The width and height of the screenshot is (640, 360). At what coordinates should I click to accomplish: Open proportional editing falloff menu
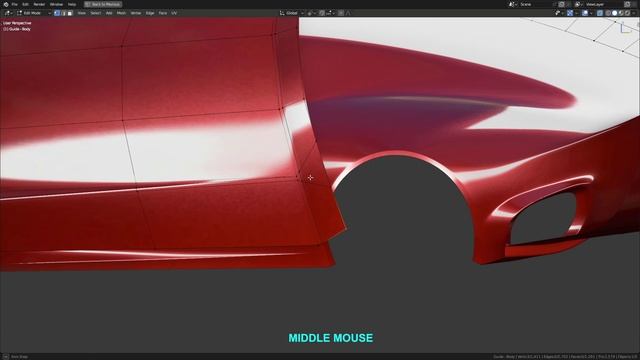348,13
